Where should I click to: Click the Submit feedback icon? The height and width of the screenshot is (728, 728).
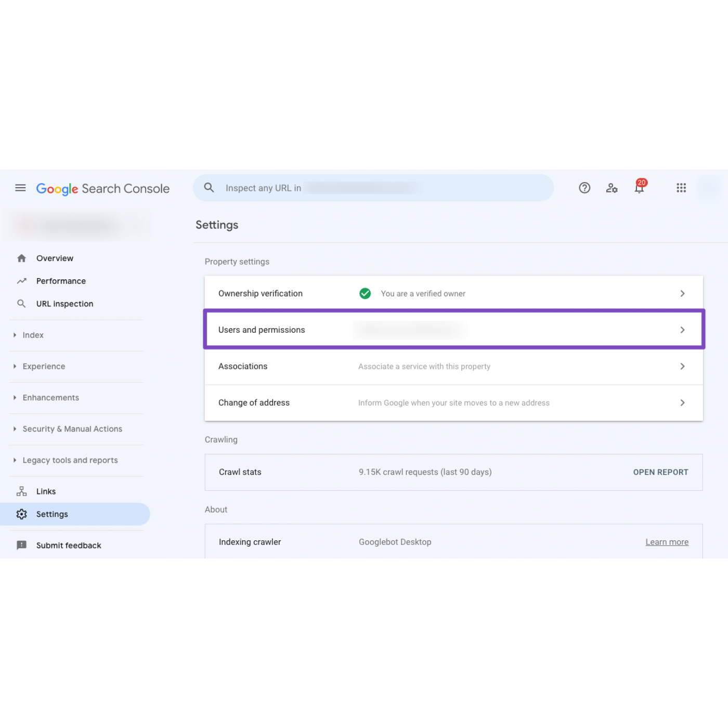tap(22, 545)
